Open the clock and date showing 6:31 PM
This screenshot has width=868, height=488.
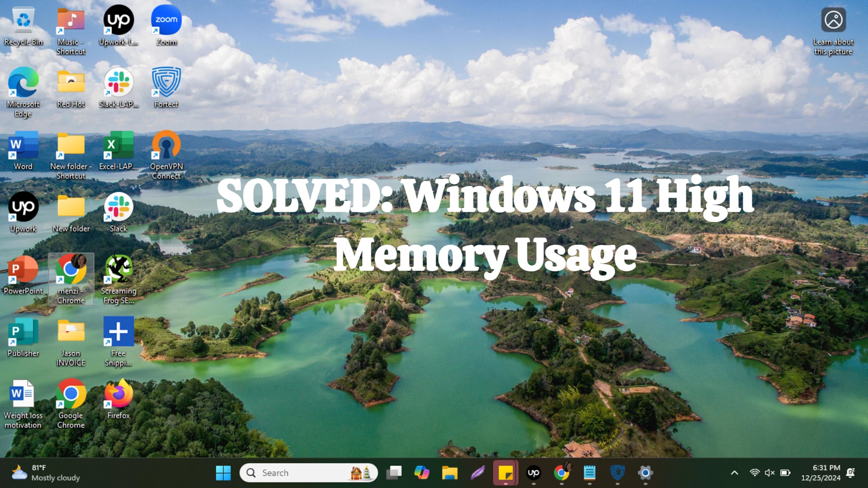tap(820, 473)
